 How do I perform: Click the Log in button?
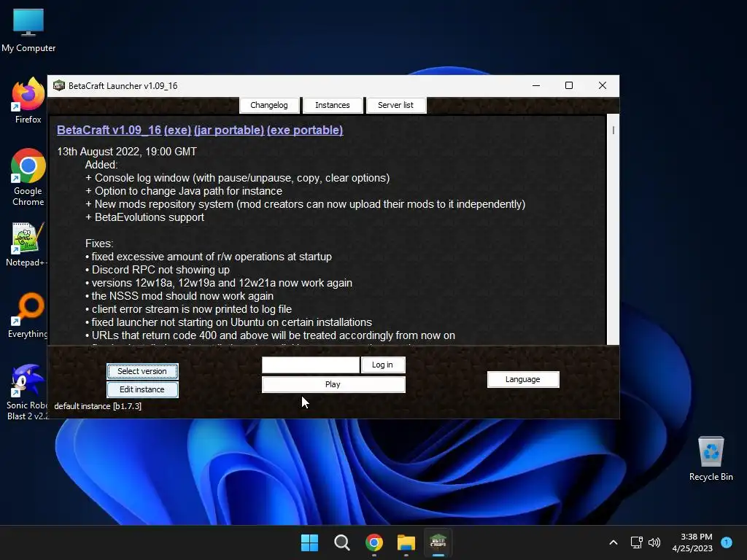382,365
